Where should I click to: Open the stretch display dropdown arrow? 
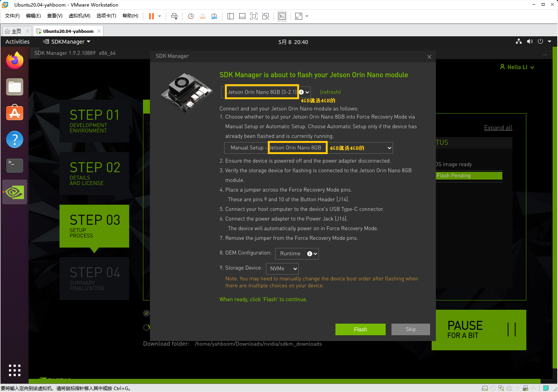[307, 16]
